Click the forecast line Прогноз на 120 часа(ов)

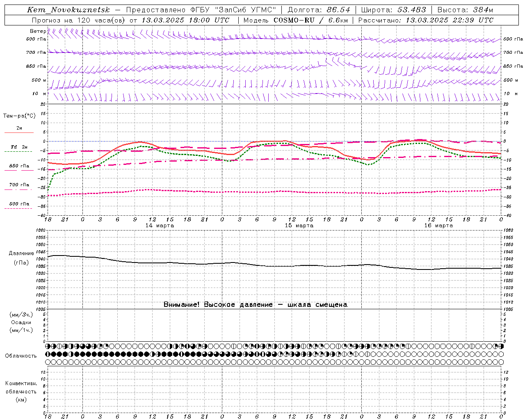pyautogui.click(x=79, y=20)
